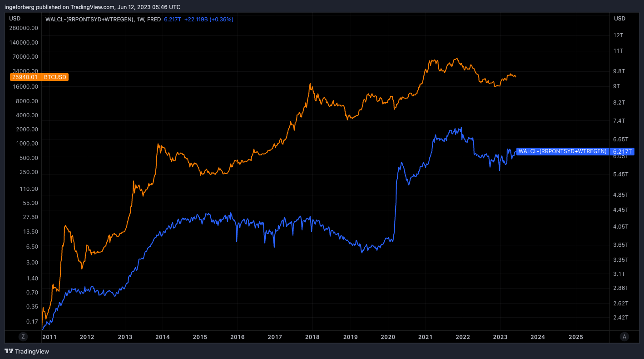The height and width of the screenshot is (359, 644).
Task: Click the 0.17 level on left axis
Action: pyautogui.click(x=32, y=322)
